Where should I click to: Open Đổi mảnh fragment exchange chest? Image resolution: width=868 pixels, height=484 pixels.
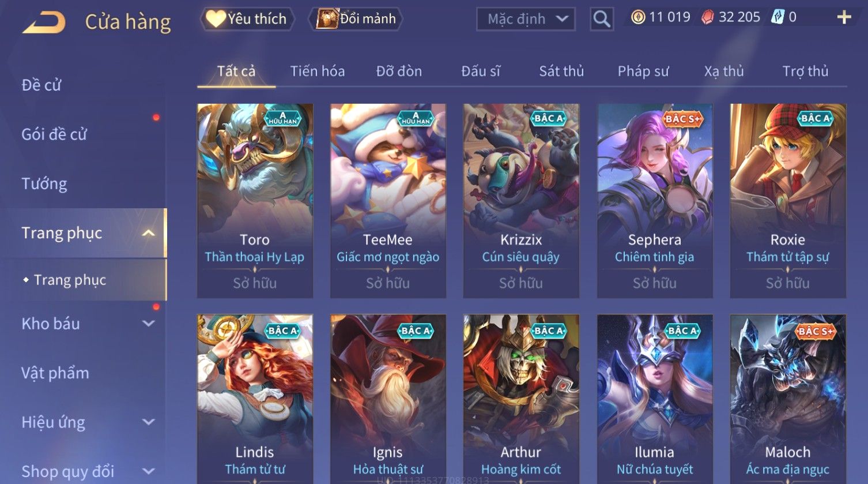356,19
